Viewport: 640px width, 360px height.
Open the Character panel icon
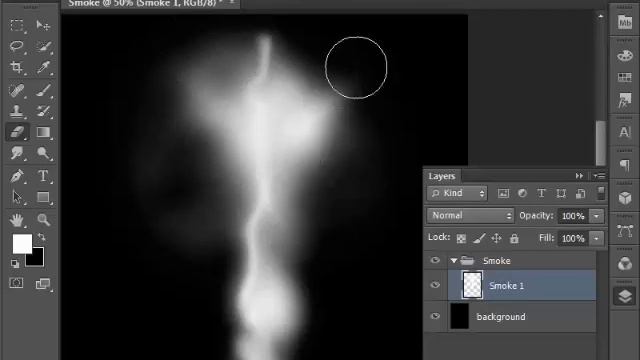click(624, 132)
